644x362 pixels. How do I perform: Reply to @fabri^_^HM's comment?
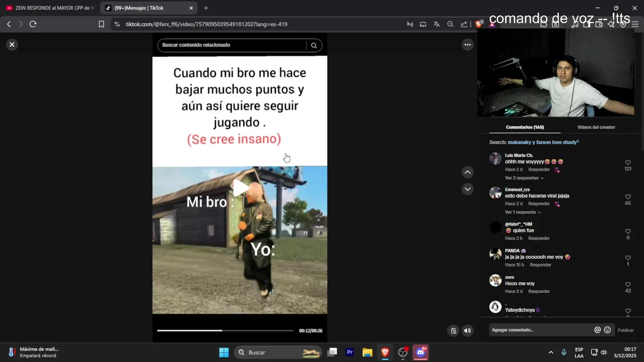point(539,238)
